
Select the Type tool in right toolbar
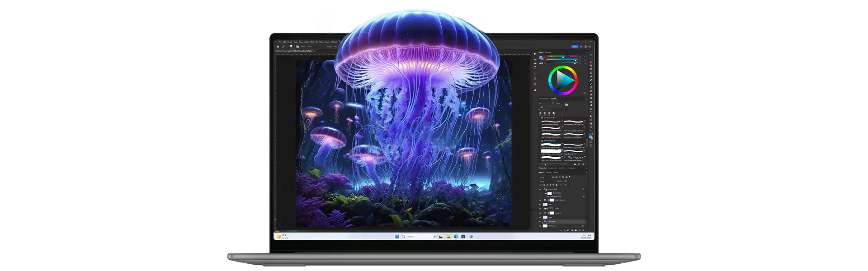591,112
